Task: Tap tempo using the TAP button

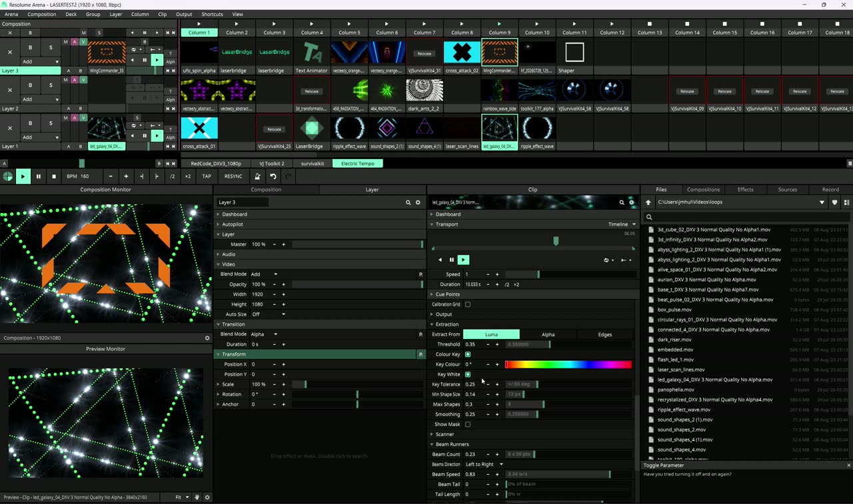Action: pos(207,176)
